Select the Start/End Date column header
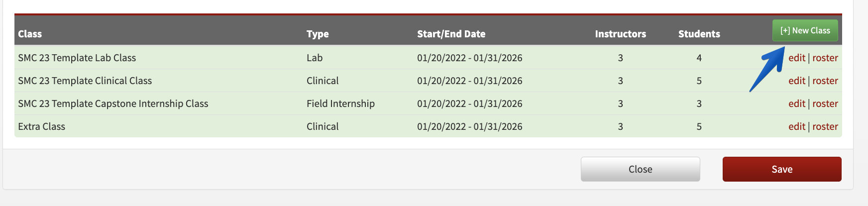 click(451, 34)
